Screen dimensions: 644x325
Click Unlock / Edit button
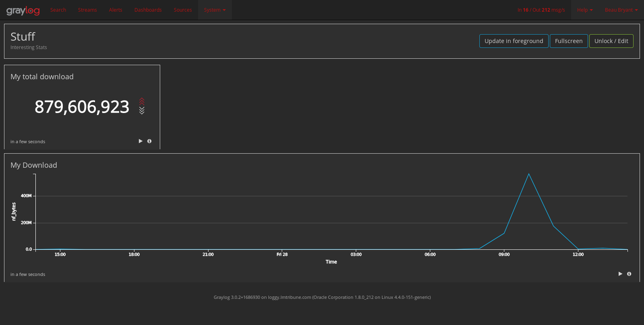pyautogui.click(x=611, y=41)
